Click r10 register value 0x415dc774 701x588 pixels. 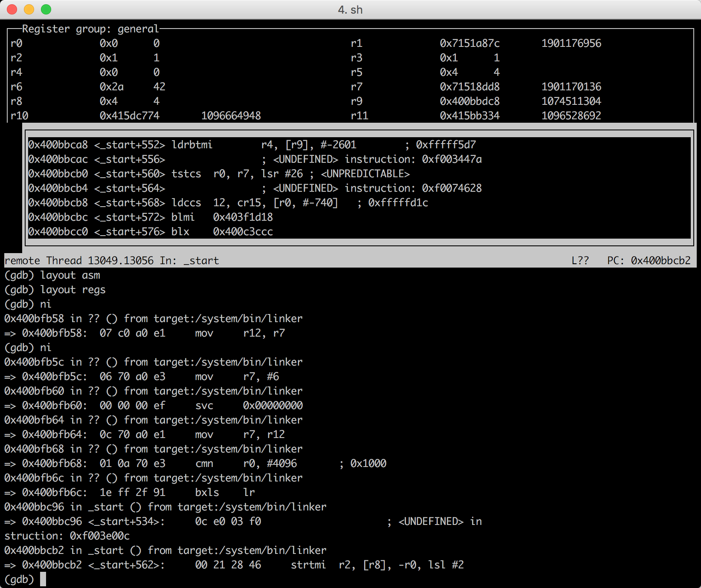129,116
